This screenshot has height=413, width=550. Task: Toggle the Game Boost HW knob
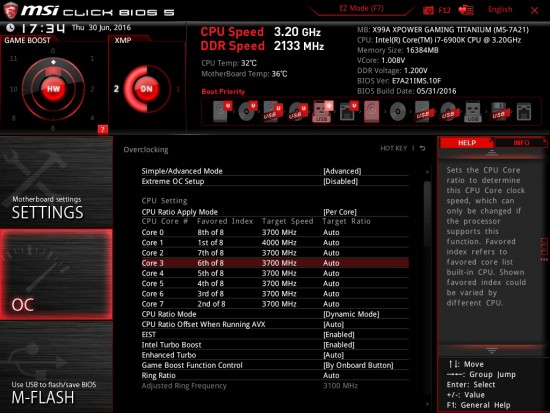point(53,89)
